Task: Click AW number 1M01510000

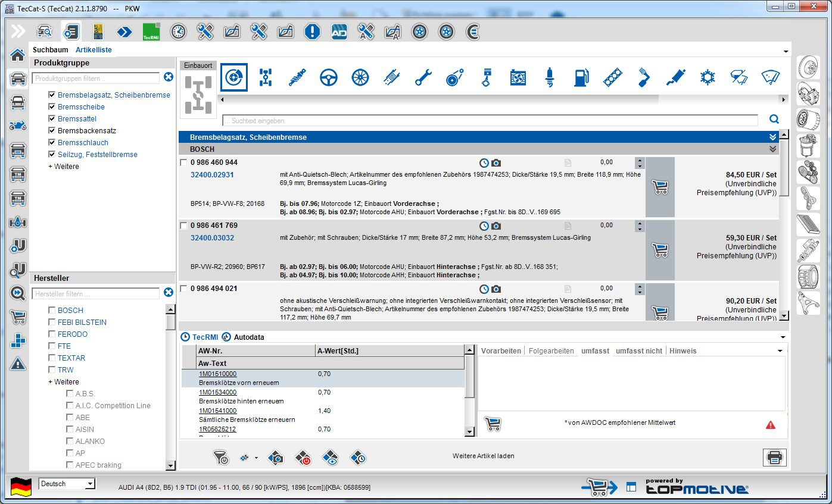Action: point(218,374)
